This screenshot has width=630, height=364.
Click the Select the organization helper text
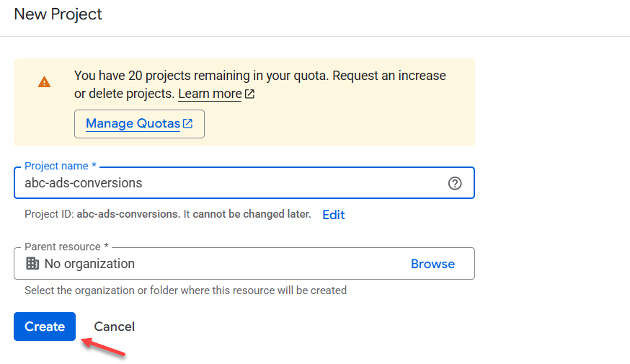(186, 290)
